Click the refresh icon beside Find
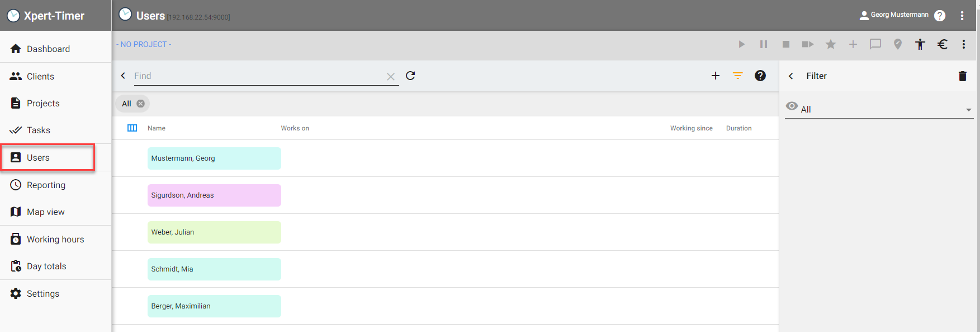Screen dimensions: 980x332 pyautogui.click(x=410, y=76)
